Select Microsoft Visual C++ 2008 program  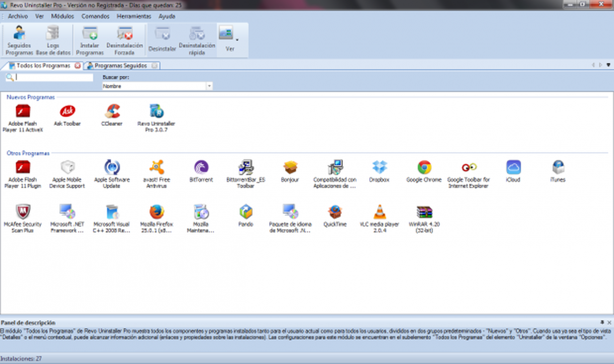[112, 219]
